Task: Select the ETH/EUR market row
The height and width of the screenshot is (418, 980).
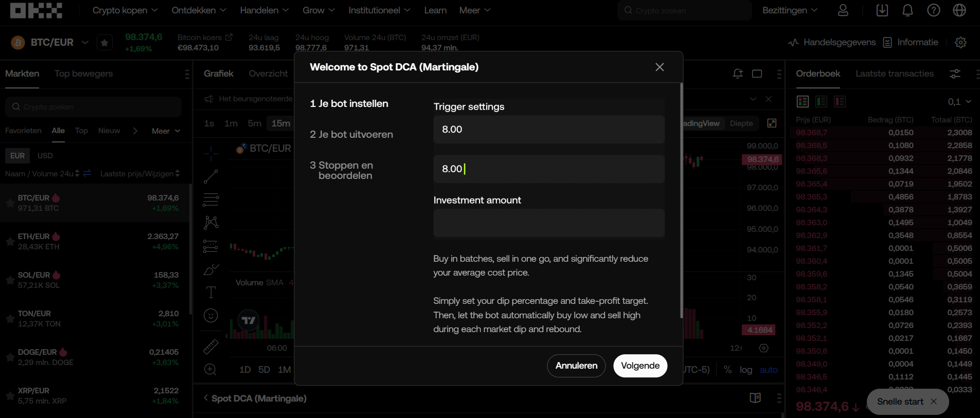Action: (x=95, y=242)
